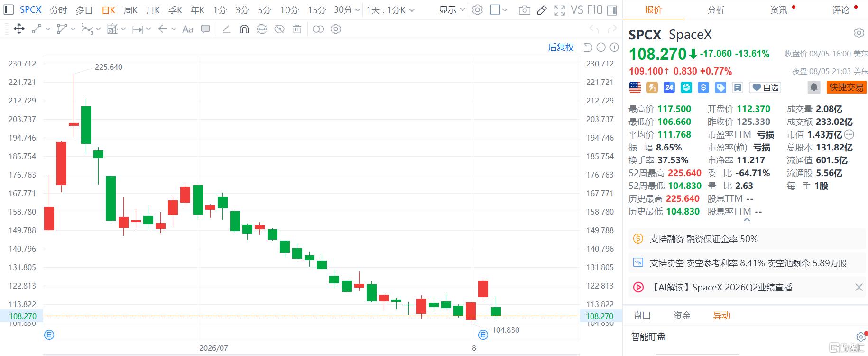
Task: Open the 分析 analysis tab
Action: (x=716, y=10)
